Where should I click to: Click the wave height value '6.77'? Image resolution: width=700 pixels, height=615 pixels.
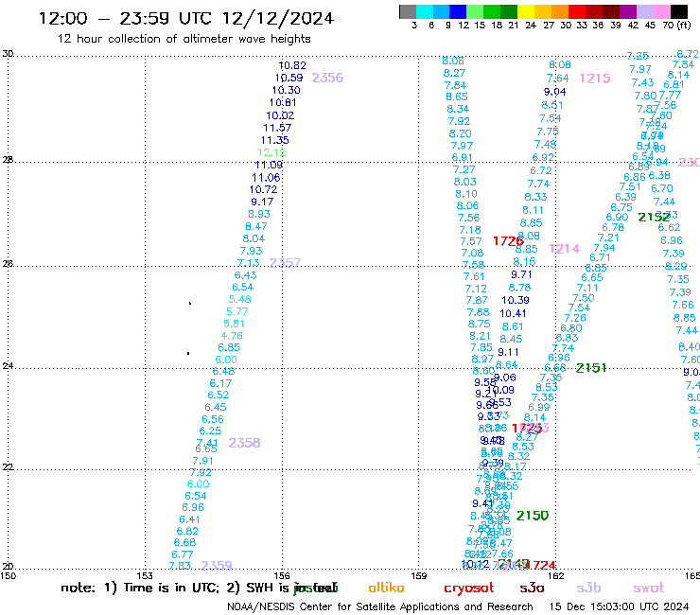183,554
